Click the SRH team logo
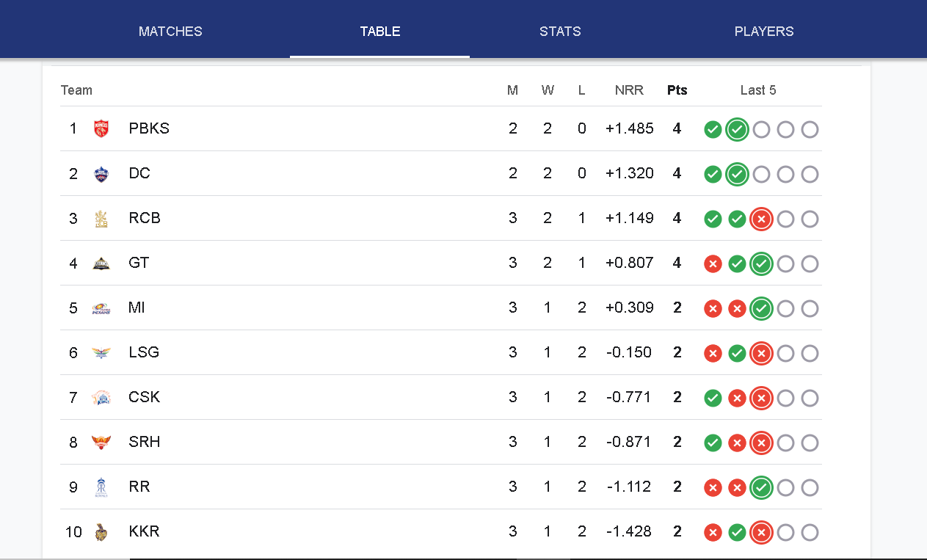The height and width of the screenshot is (560, 927). (x=101, y=443)
